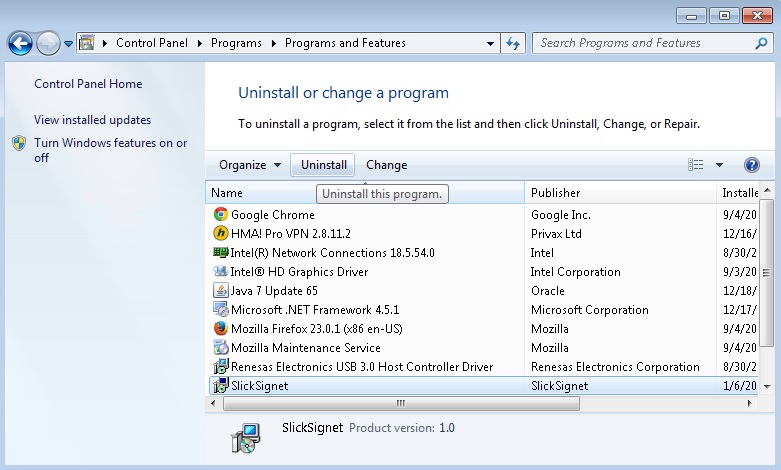Screen dimensions: 781x470
Task: Click the SlickSignet installer icon in details pane
Action: (245, 438)
